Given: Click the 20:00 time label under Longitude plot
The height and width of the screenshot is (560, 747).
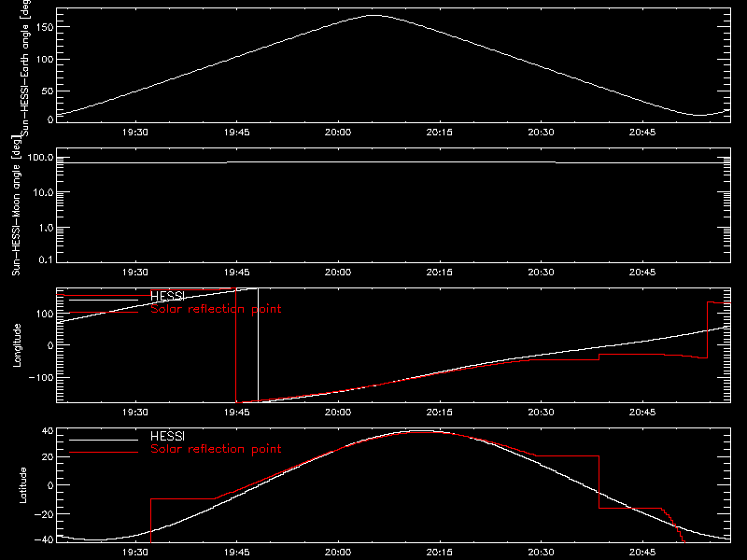Looking at the screenshot, I should coord(338,413).
